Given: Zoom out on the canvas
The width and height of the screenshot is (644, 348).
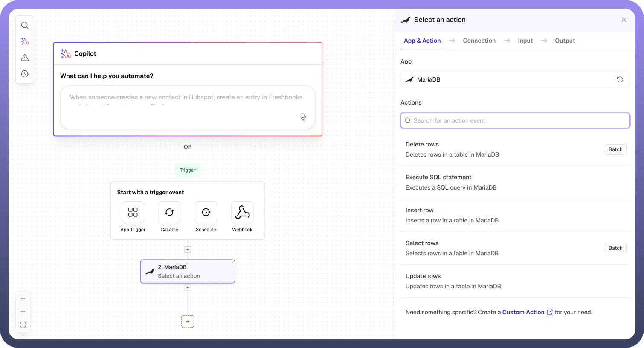Looking at the screenshot, I should [23, 312].
